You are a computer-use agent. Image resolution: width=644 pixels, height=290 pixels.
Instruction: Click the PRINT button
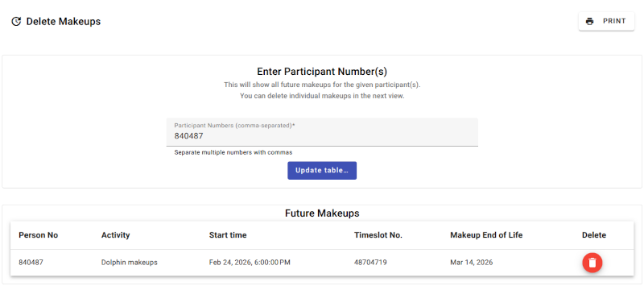pos(606,22)
